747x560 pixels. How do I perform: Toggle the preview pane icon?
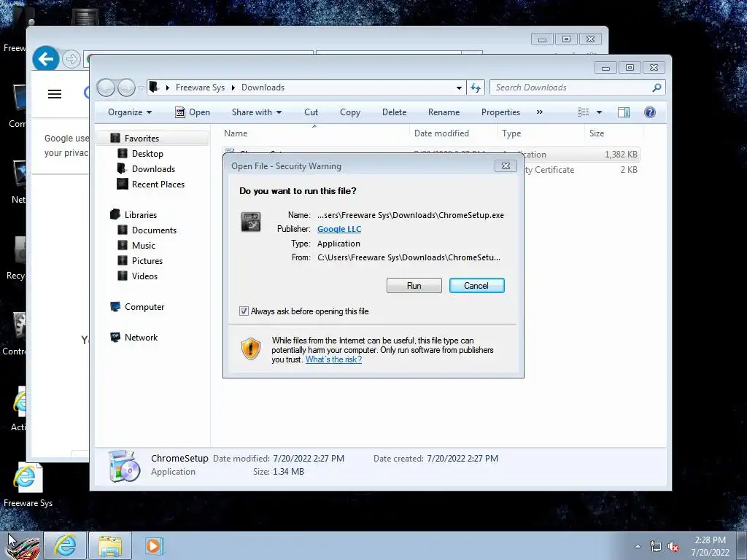click(x=624, y=112)
